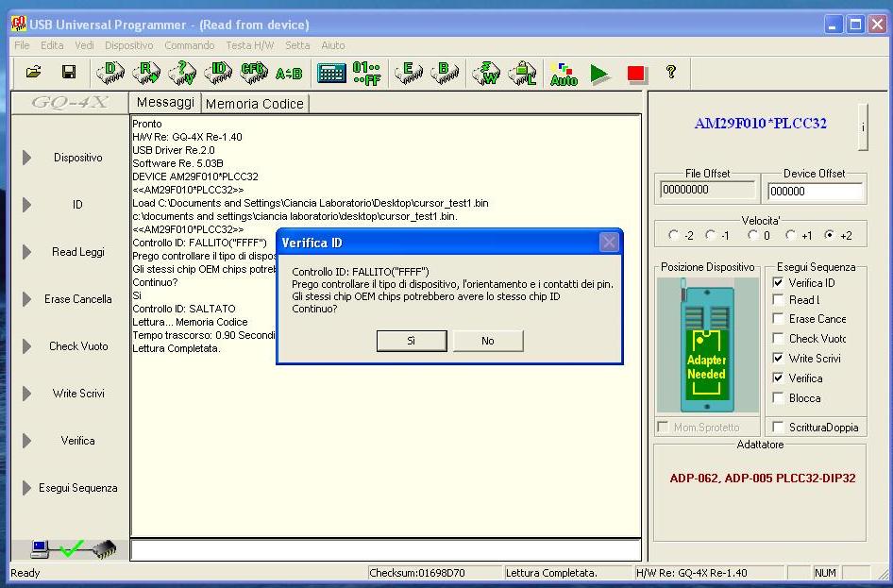Click the empty input box below the message log
The height and width of the screenshot is (588, 893).
pos(386,550)
